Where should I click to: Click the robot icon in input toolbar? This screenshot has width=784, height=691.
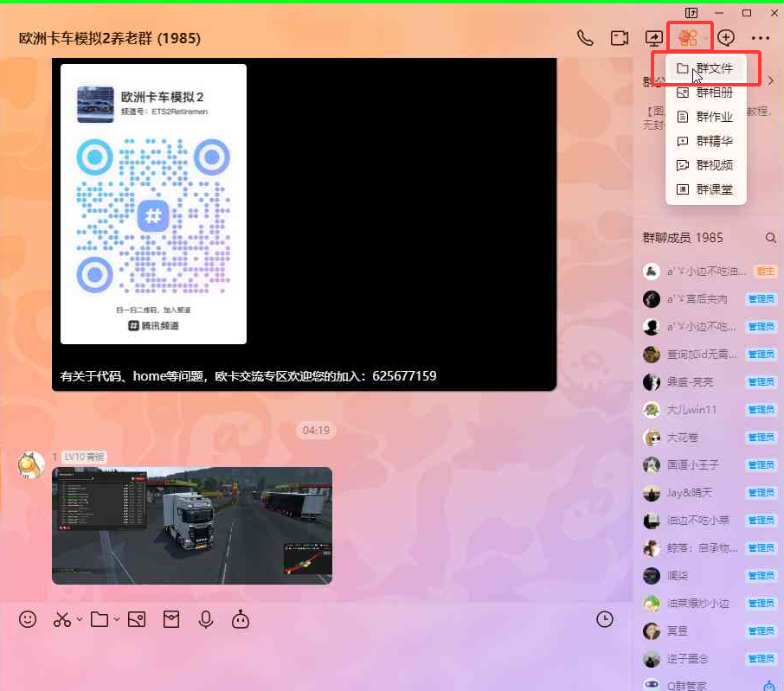(241, 619)
